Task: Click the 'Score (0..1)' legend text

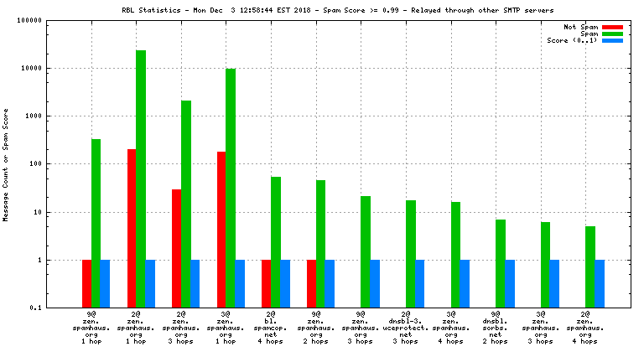Action: 571,40
